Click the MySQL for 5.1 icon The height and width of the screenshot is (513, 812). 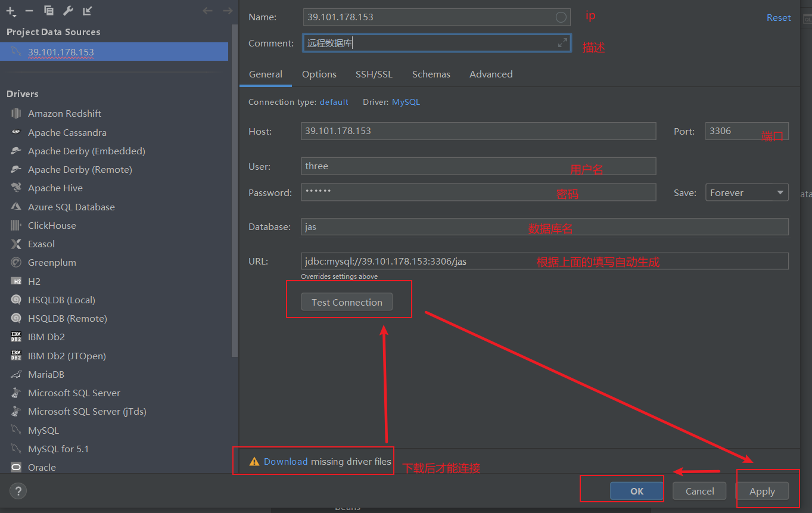(16, 449)
